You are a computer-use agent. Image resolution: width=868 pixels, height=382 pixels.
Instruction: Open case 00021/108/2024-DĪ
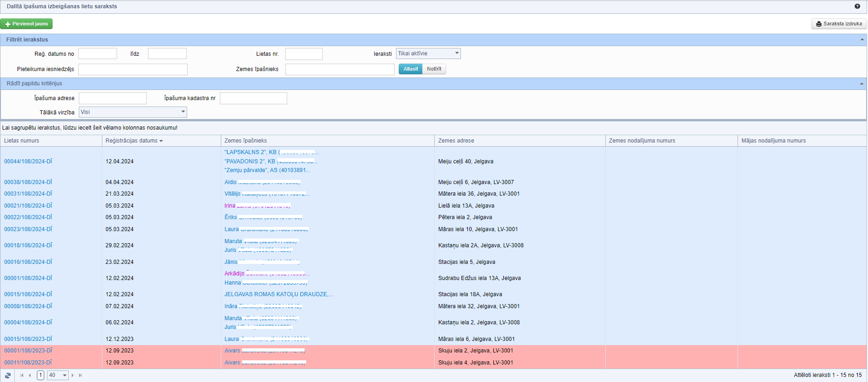28,206
